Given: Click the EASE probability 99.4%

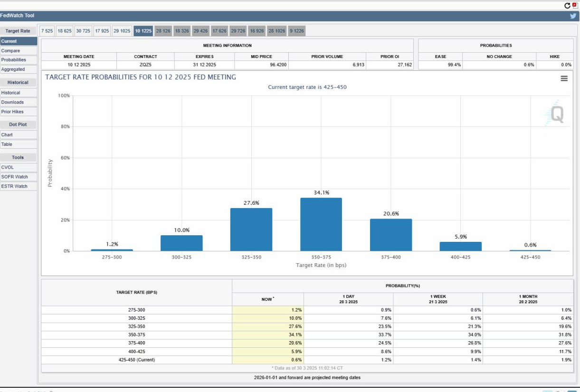Looking at the screenshot, I should 455,65.
